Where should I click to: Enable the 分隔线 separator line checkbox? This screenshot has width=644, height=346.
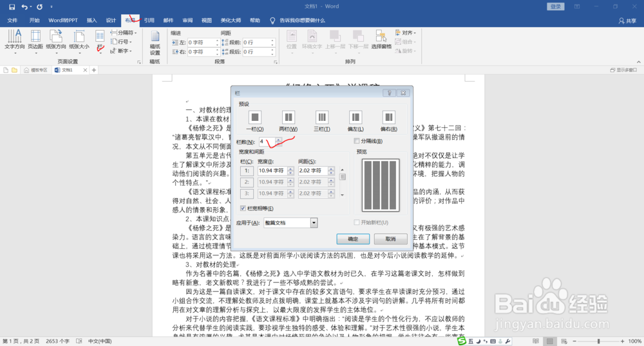tap(357, 141)
